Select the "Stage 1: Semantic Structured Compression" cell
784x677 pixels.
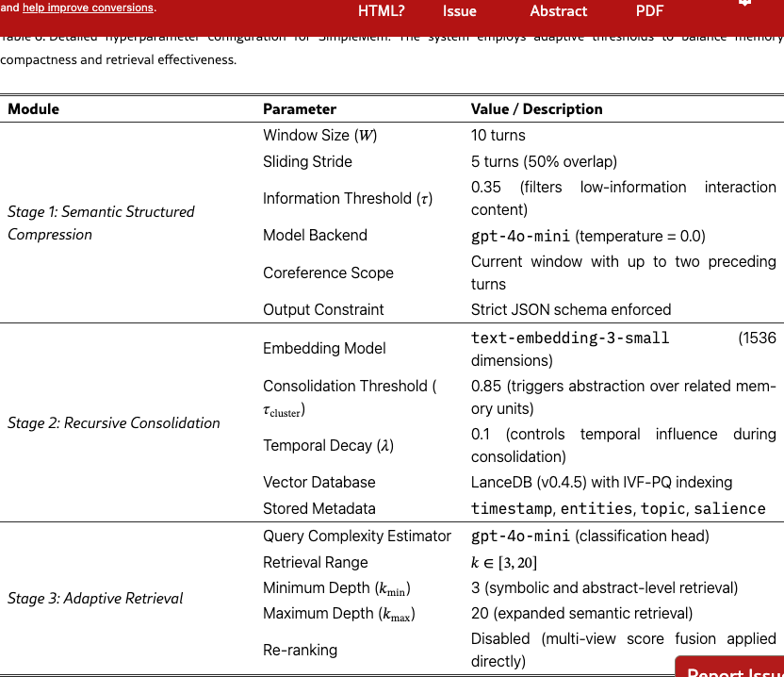(101, 223)
